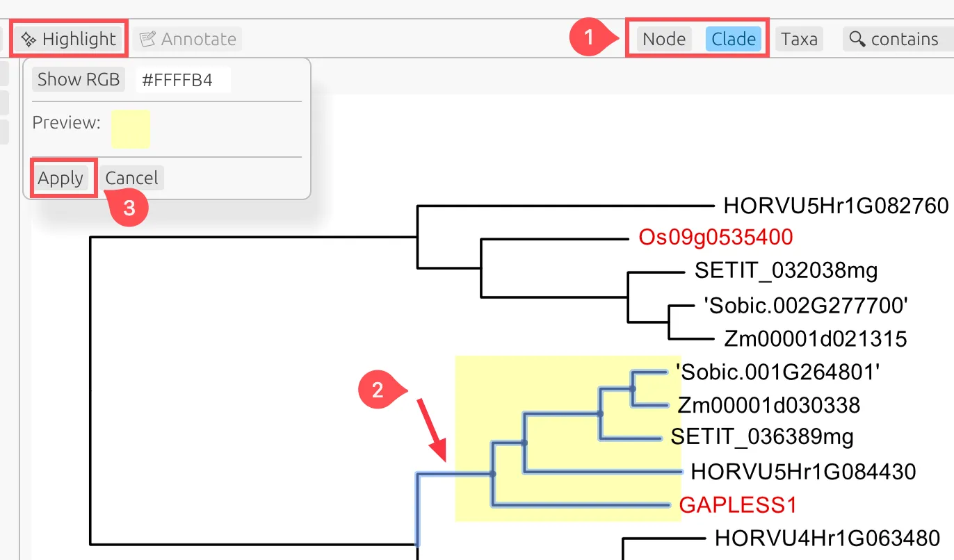Click the HORVU5Hr1G084430 tip label

click(x=803, y=472)
